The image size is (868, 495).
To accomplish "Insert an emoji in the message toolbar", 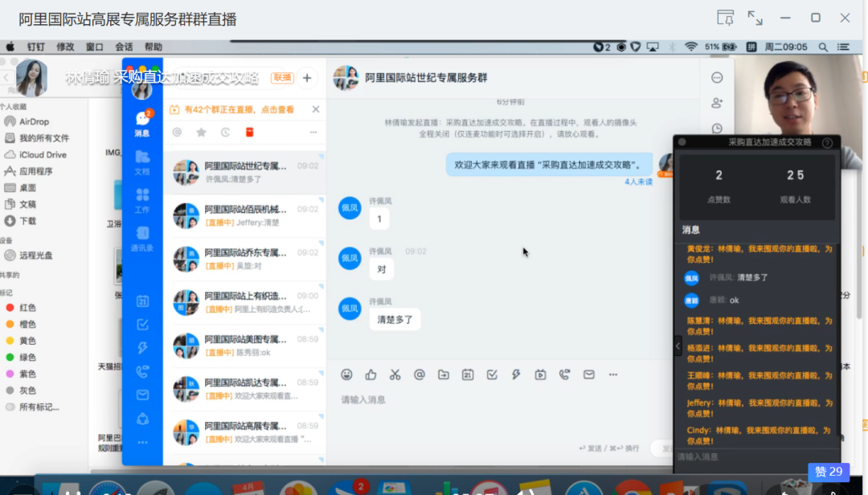I will pyautogui.click(x=346, y=374).
